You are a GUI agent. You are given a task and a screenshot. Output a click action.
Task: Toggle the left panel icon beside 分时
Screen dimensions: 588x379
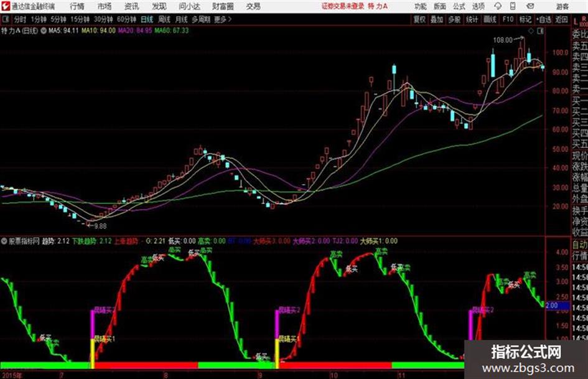click(x=6, y=19)
